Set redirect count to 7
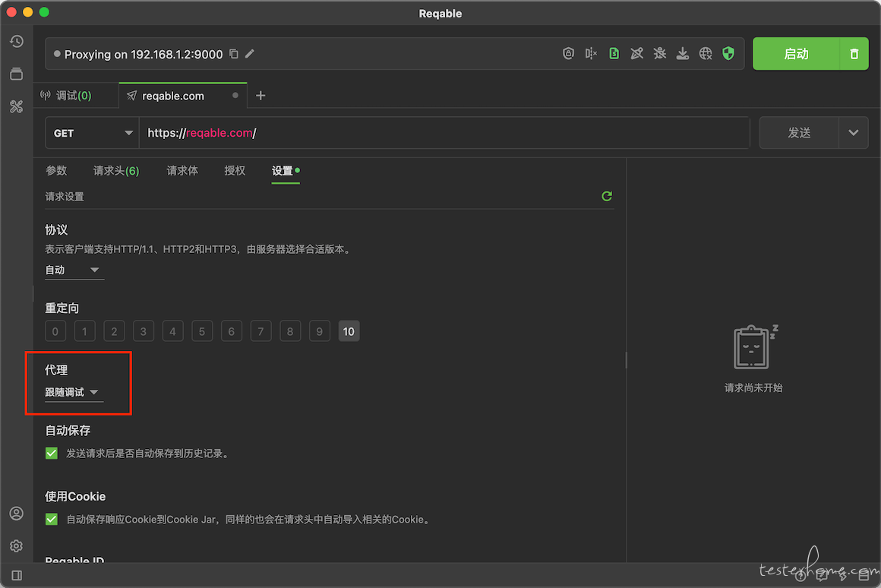 point(261,331)
